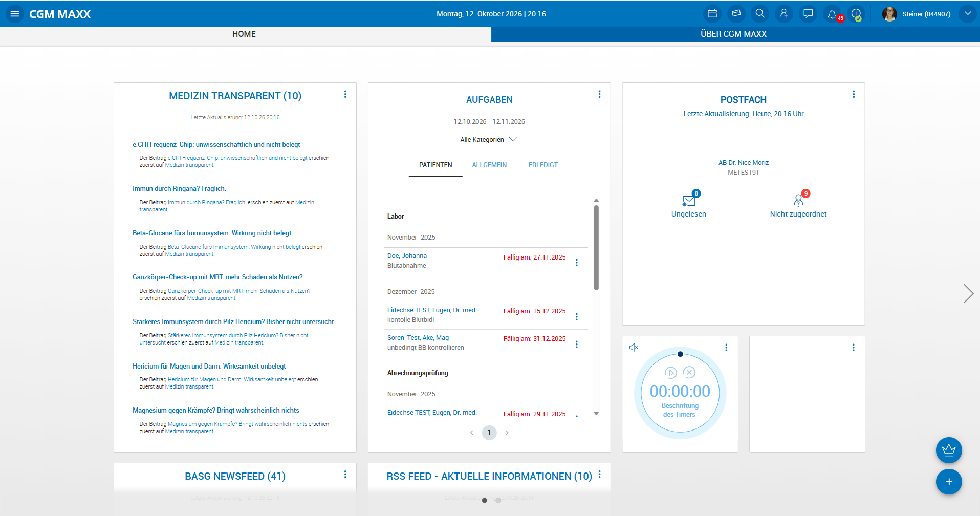Click the e-card reader icon in header
Screen dimensions: 980x516
point(736,14)
